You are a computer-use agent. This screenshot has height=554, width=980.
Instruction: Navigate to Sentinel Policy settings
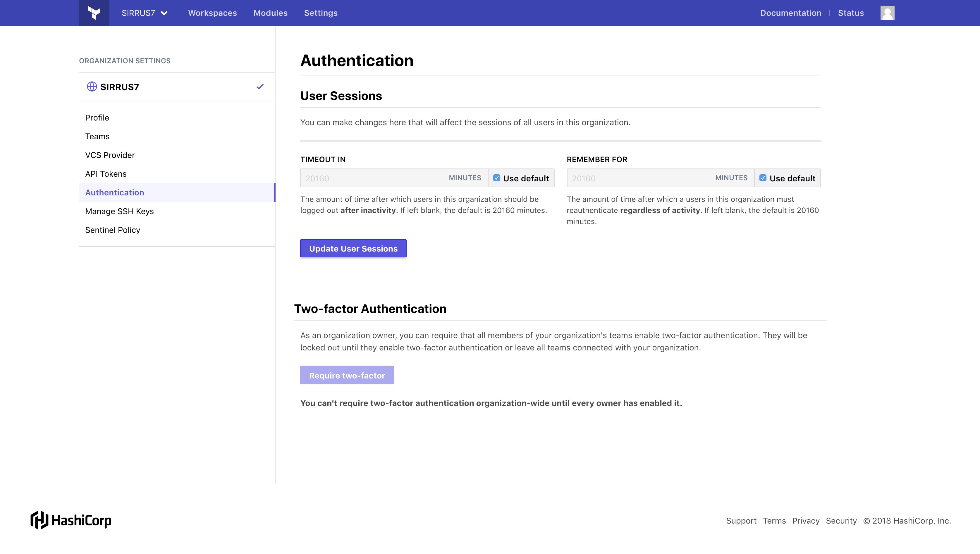coord(113,230)
